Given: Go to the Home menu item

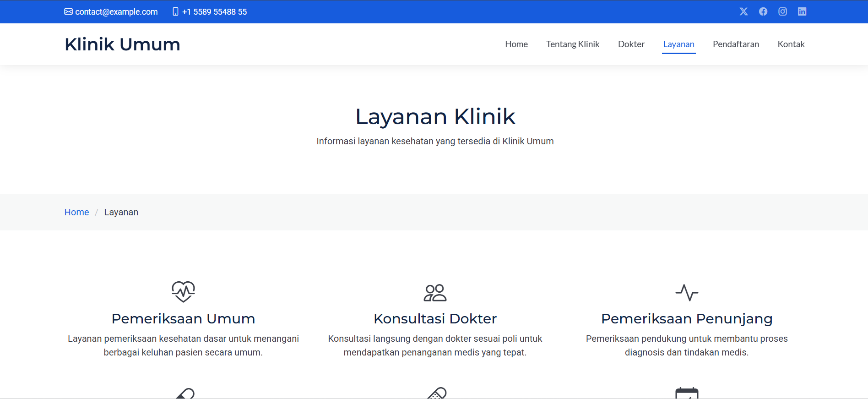Looking at the screenshot, I should pyautogui.click(x=516, y=44).
